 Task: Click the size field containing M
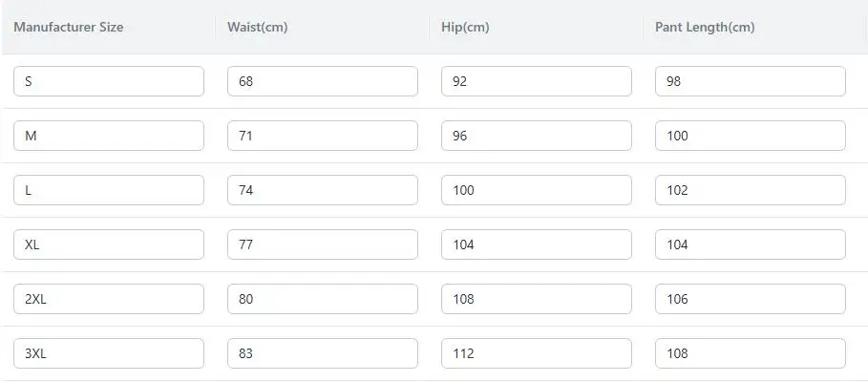tap(109, 136)
